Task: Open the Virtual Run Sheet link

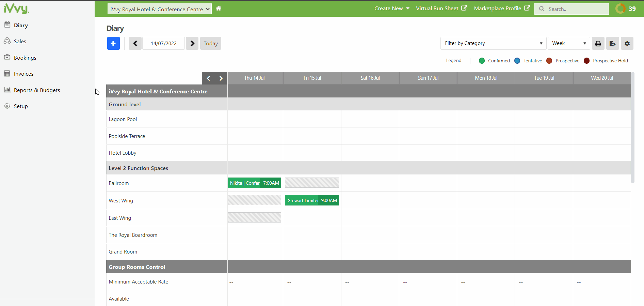Action: point(441,9)
